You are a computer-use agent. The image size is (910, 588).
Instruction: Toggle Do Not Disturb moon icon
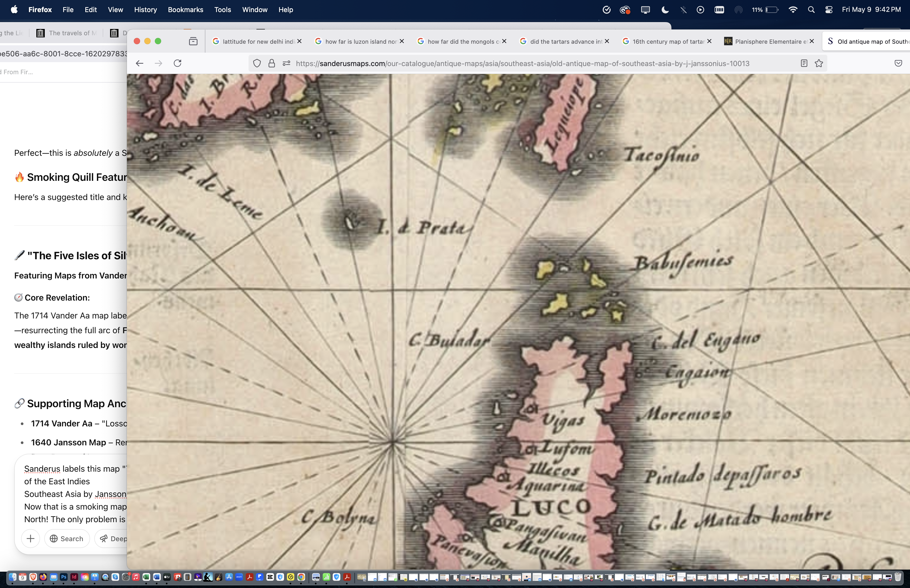(x=665, y=10)
